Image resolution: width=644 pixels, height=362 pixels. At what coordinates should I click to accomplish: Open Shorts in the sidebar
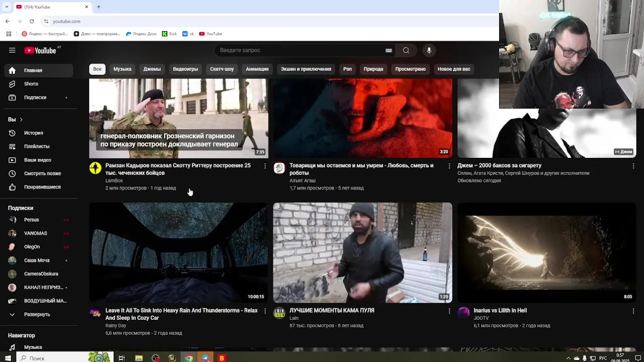(39, 84)
